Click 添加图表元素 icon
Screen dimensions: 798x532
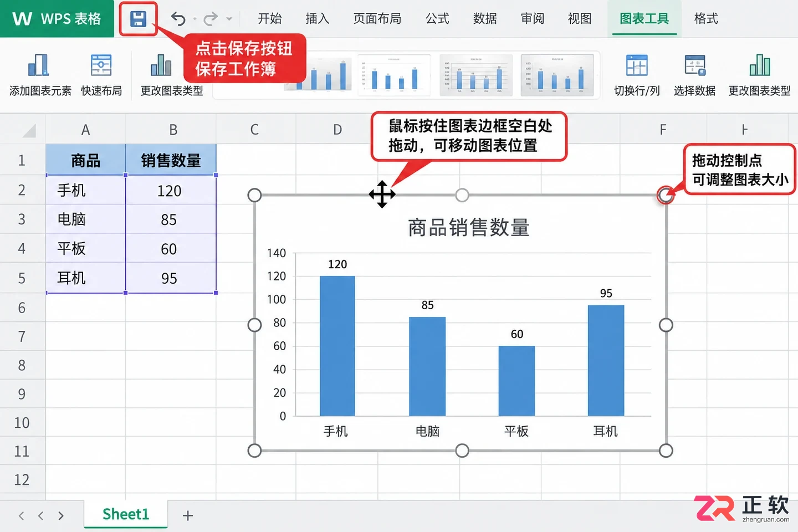pyautogui.click(x=39, y=65)
